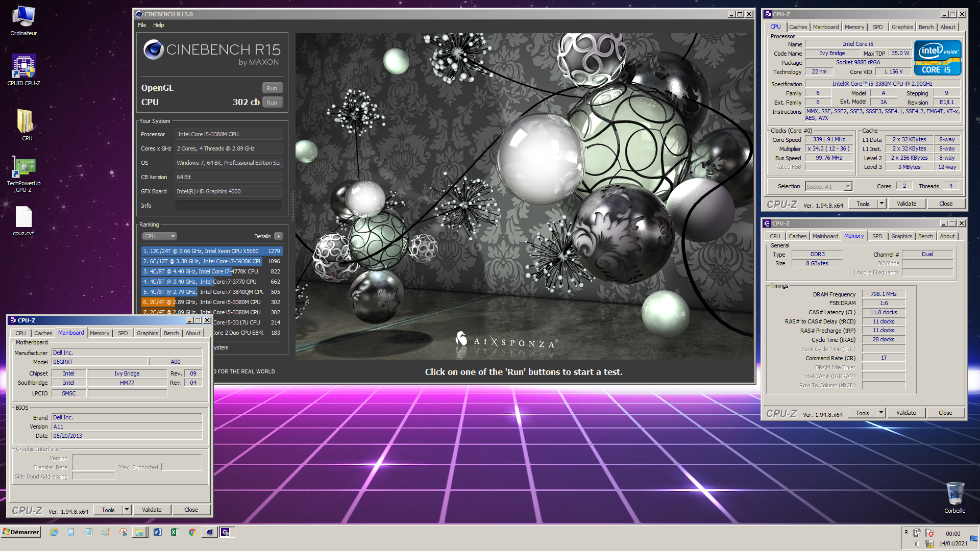Viewport: 980px width, 551px height.
Task: Open Memory tab in Mainboard CPU-Z window
Action: pos(100,333)
